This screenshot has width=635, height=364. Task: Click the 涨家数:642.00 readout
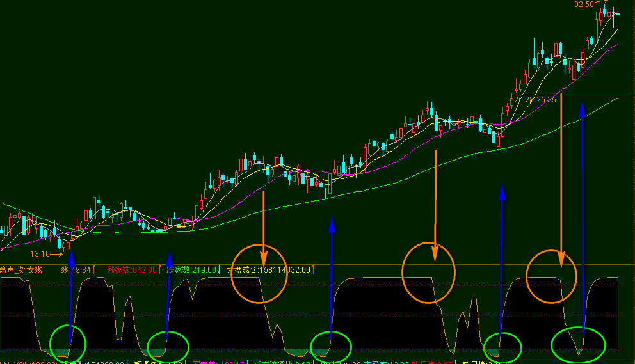tap(132, 270)
